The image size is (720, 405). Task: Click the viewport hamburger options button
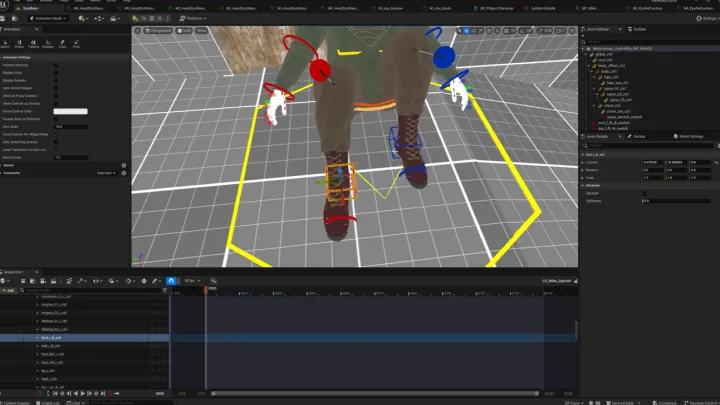[x=138, y=31]
